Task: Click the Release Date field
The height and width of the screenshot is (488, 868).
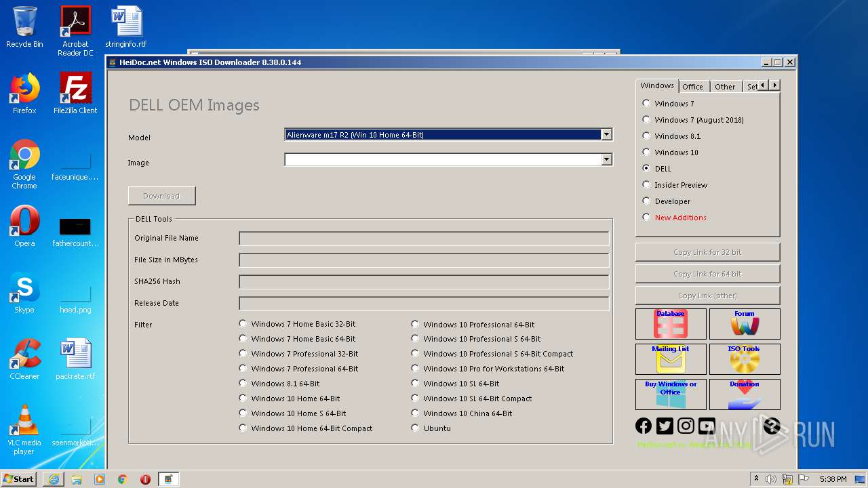Action: click(x=424, y=304)
